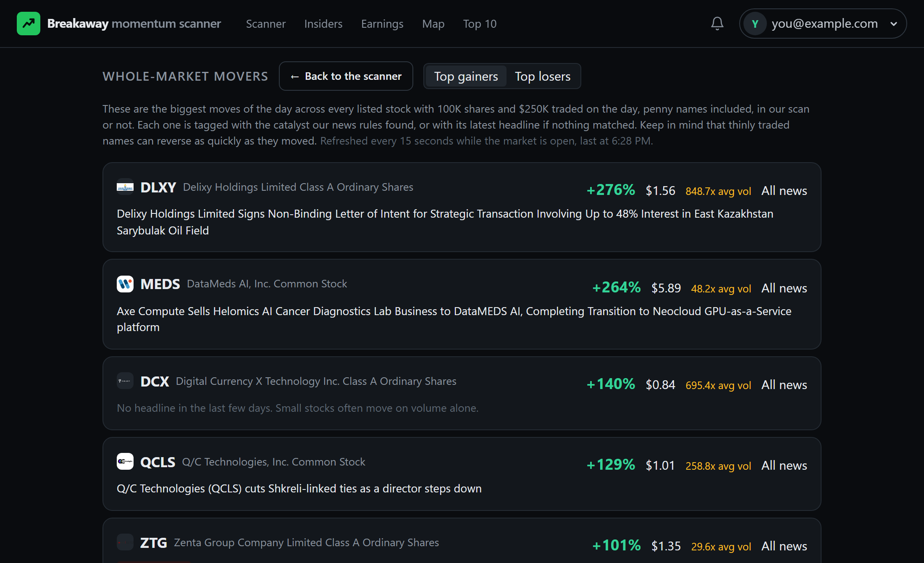Click the ZTG company logo
The width and height of the screenshot is (924, 563).
coord(125,542)
